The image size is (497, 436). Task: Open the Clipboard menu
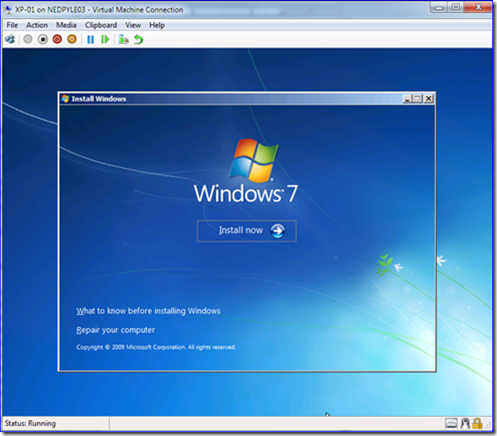point(101,25)
